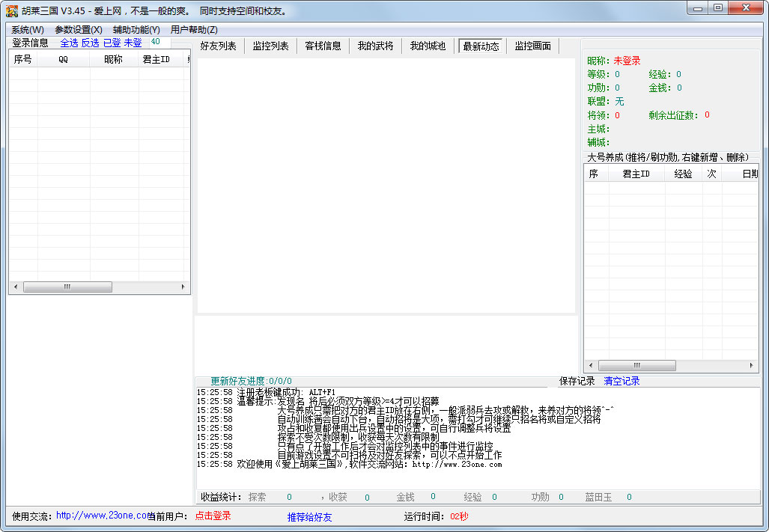Image resolution: width=769 pixels, height=532 pixels.
Task: Click the 序号 column header in login list
Action: pyautogui.click(x=23, y=60)
